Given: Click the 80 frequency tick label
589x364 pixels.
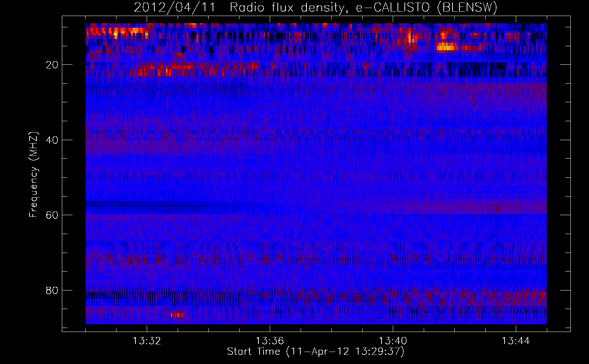Looking at the screenshot, I should [52, 290].
